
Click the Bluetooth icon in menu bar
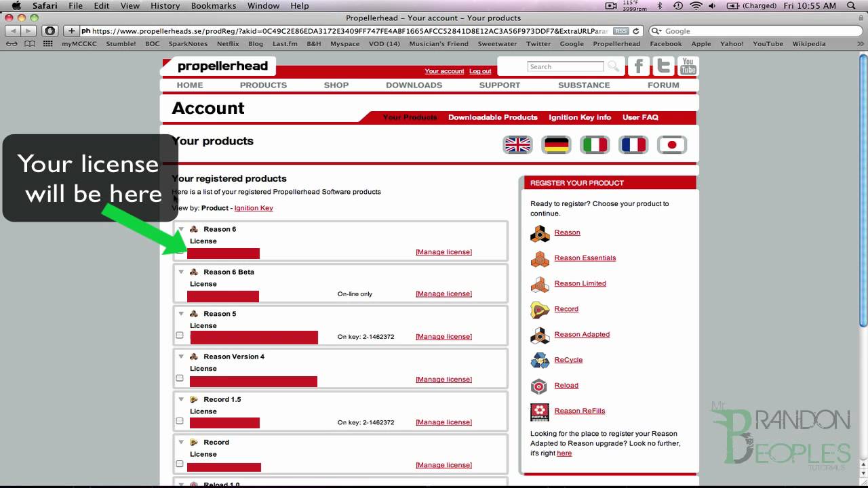[x=660, y=6]
